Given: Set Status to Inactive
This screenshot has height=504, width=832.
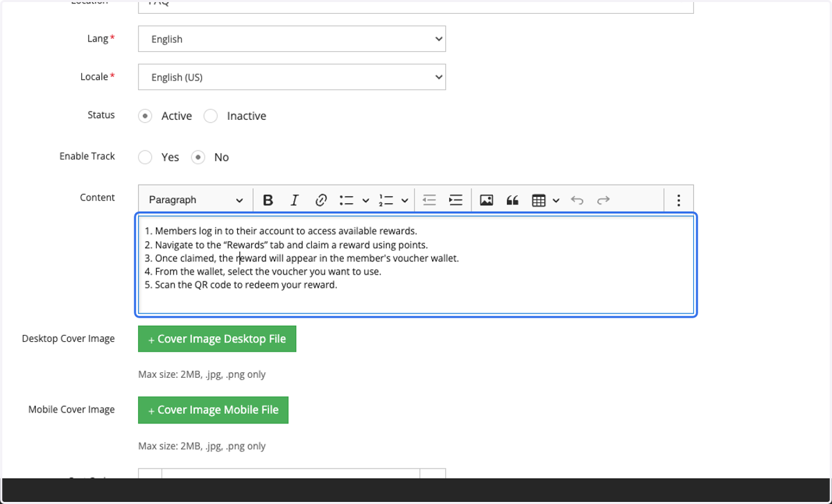Looking at the screenshot, I should coord(211,116).
